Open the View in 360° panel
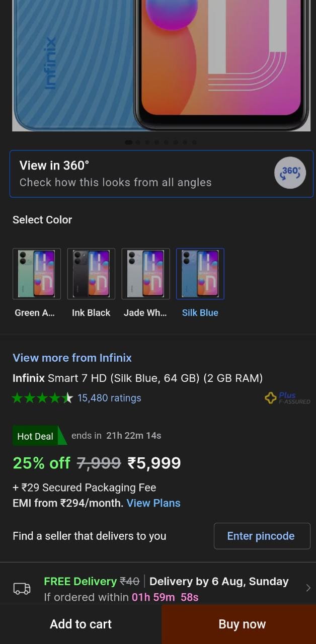Screen dimensions: 316x644 point(141,174)
